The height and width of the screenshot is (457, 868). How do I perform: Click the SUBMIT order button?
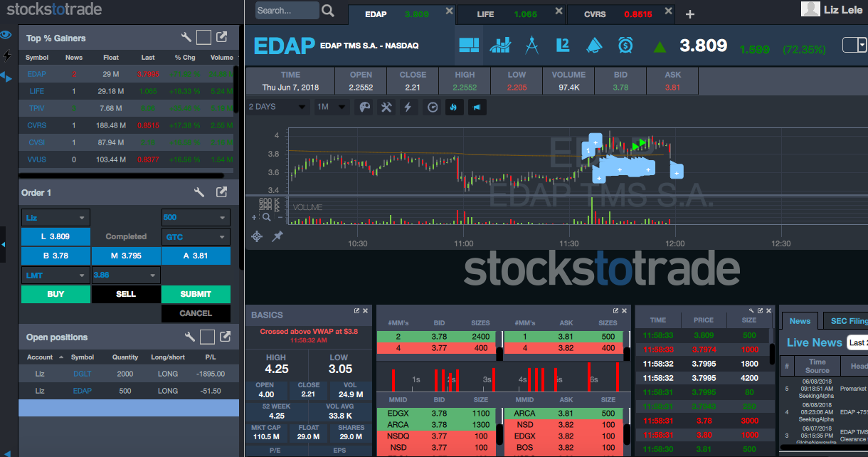pyautogui.click(x=196, y=294)
